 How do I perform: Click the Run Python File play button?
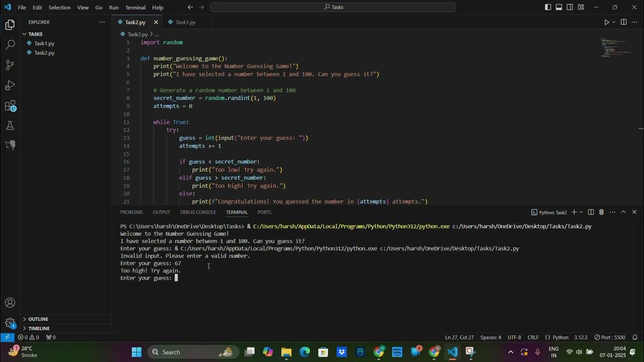(606, 22)
